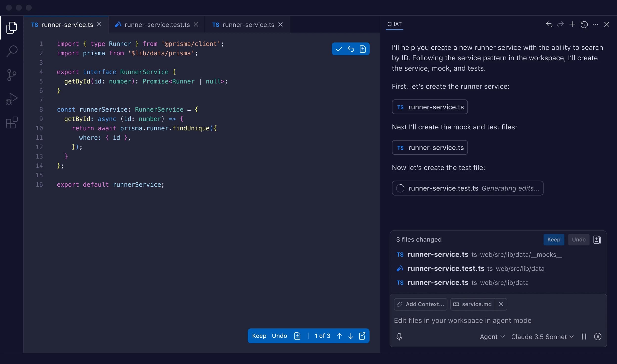The image size is (617, 364).
Task: Discard the edit using the revert arrow
Action: tap(351, 49)
